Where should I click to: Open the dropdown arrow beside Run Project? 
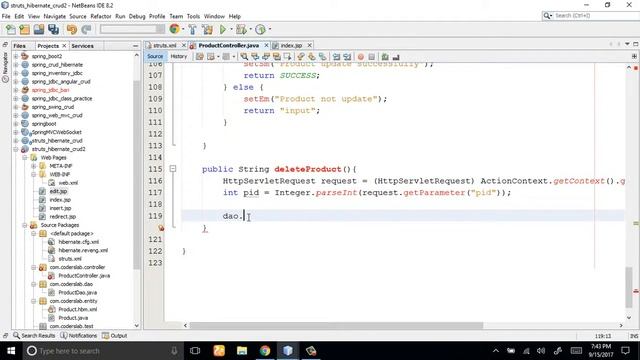[x=231, y=29]
